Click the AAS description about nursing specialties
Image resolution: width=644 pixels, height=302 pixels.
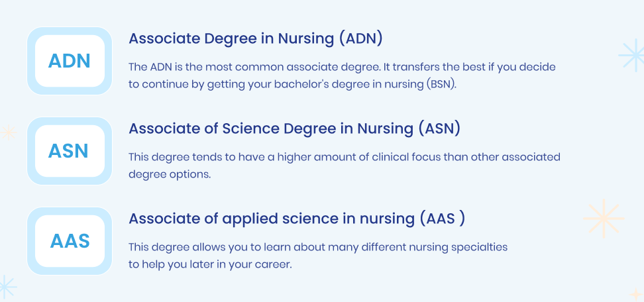pos(318,256)
